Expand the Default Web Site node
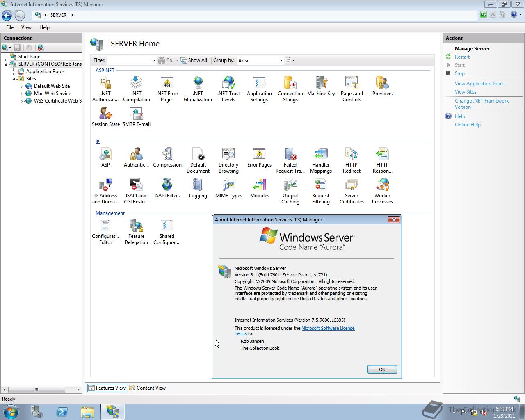The width and height of the screenshot is (525, 420). tap(22, 87)
